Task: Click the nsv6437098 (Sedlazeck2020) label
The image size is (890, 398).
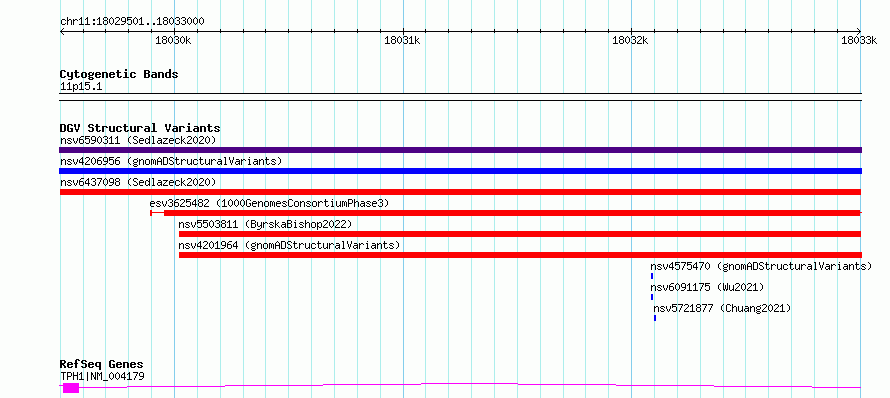Action: click(138, 182)
